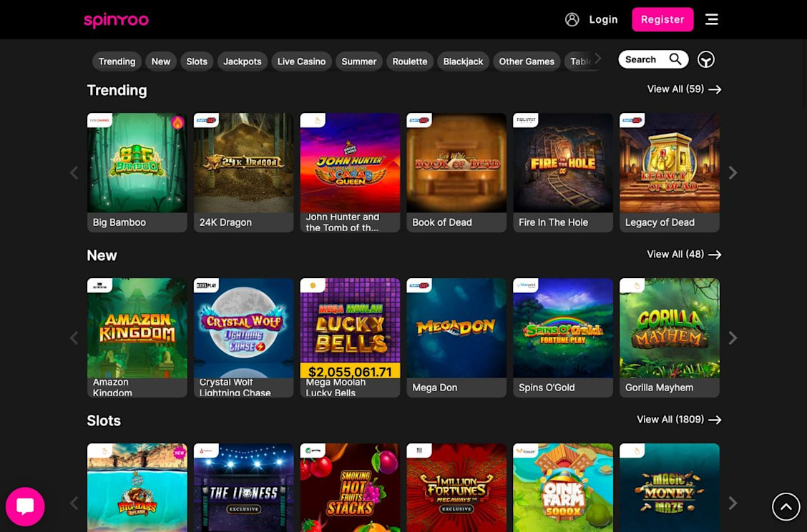
Task: Open Crystal Wolf Lightning Chase thumbnail
Action: click(243, 327)
